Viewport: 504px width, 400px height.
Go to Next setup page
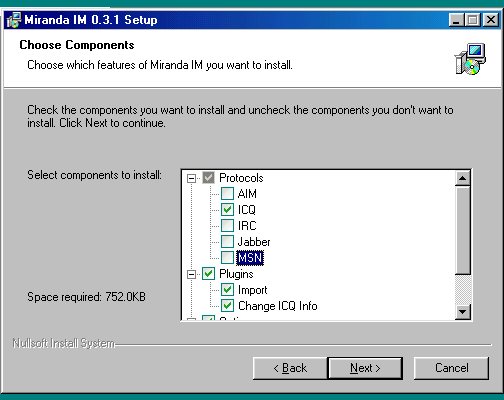[x=365, y=368]
